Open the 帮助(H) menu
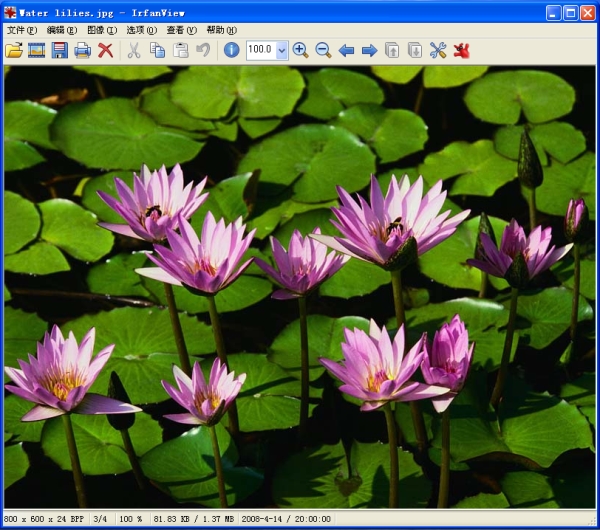600x530 pixels. click(x=222, y=30)
